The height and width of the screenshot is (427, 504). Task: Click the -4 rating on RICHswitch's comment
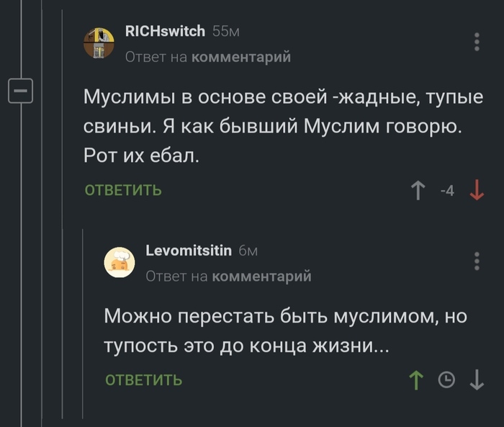[x=446, y=191]
